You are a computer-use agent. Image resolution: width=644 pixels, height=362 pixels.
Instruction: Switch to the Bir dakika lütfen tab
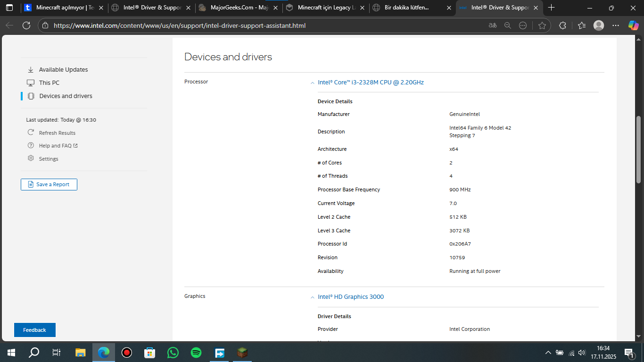pyautogui.click(x=412, y=8)
